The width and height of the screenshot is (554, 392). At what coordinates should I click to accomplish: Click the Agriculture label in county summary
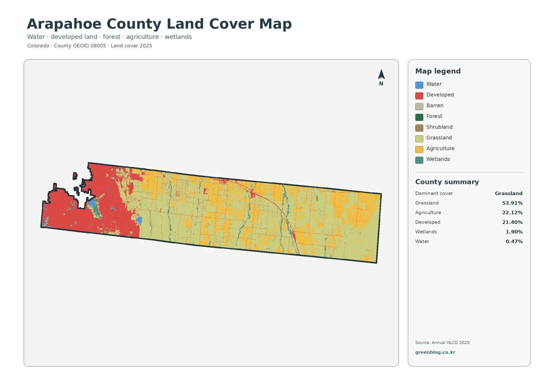pyautogui.click(x=428, y=212)
